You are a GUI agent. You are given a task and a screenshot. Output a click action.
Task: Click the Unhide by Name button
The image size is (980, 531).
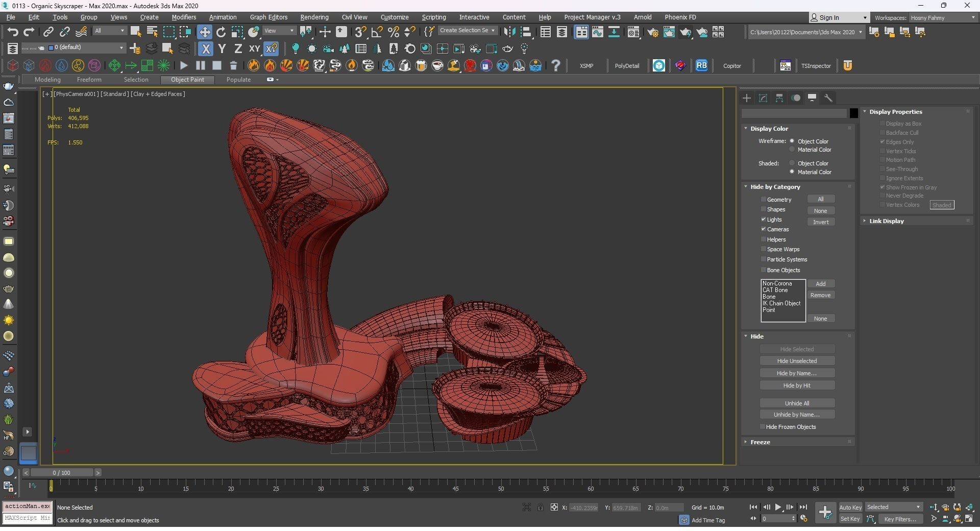(797, 415)
